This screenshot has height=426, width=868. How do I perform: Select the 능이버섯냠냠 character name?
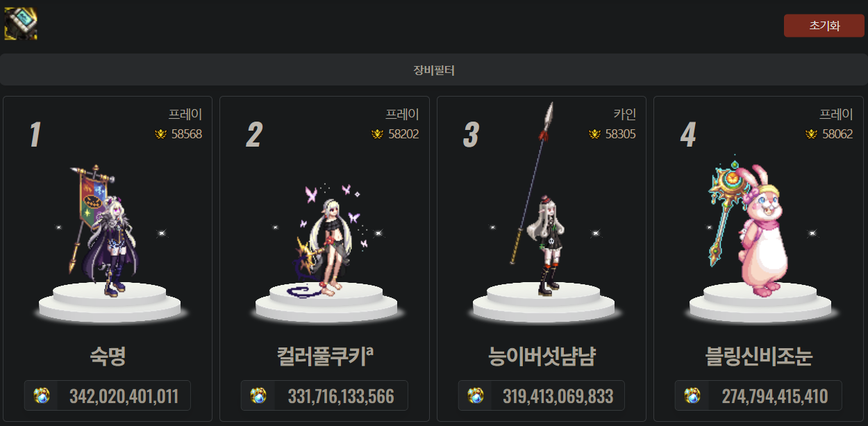coord(542,357)
